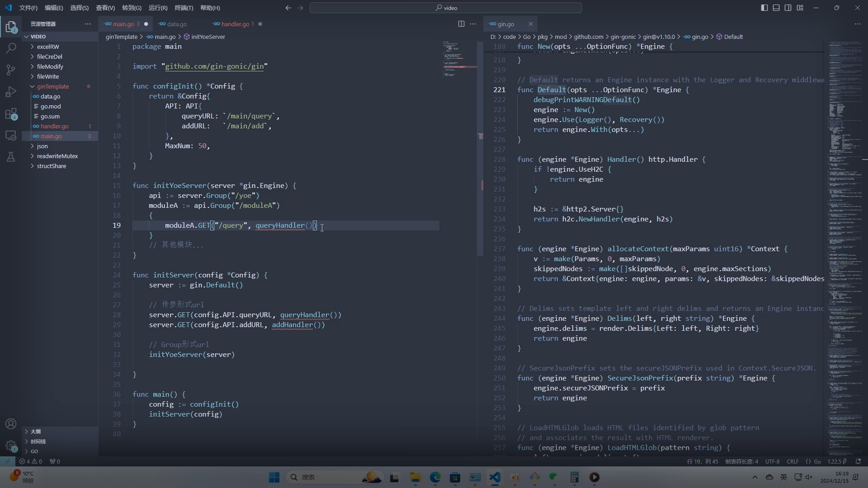Expand the 时间线 timeline section
This screenshot has height=488, width=868.
(x=60, y=441)
